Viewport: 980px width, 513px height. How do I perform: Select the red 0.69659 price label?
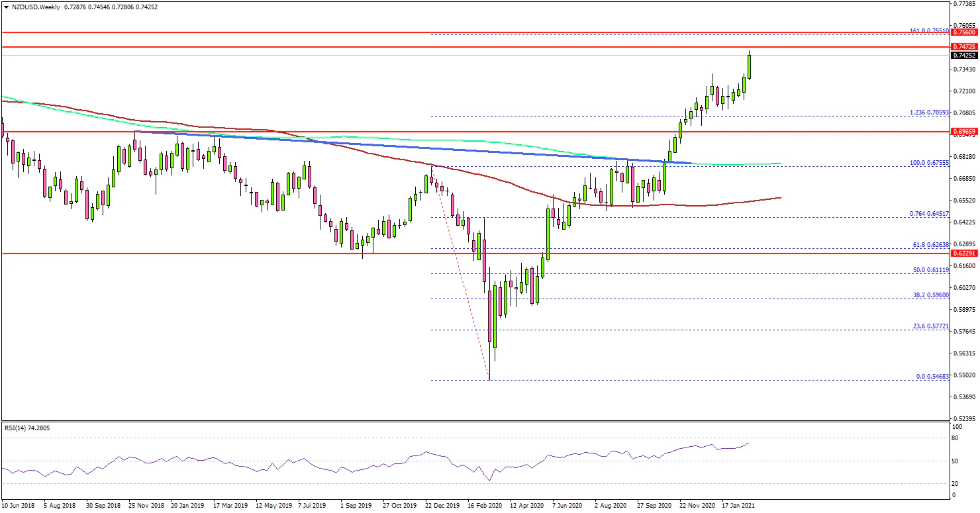963,132
